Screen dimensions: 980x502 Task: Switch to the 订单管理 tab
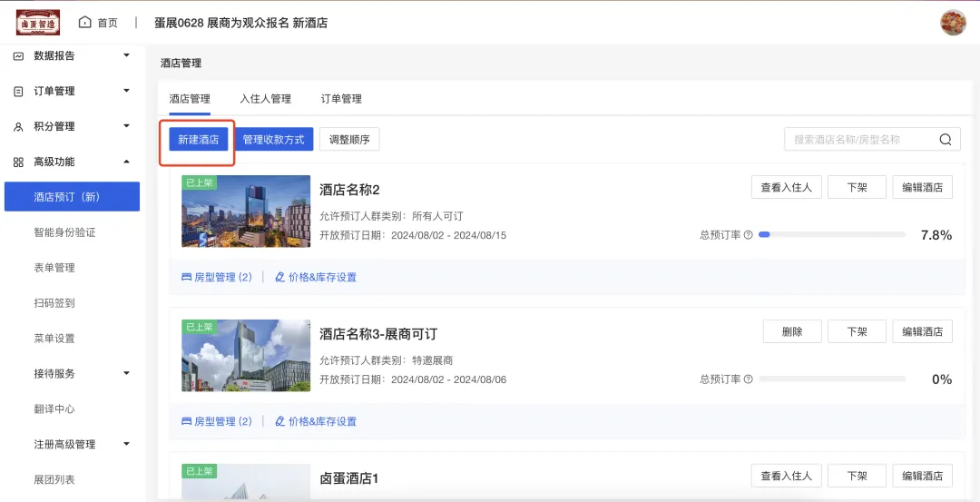pos(341,98)
